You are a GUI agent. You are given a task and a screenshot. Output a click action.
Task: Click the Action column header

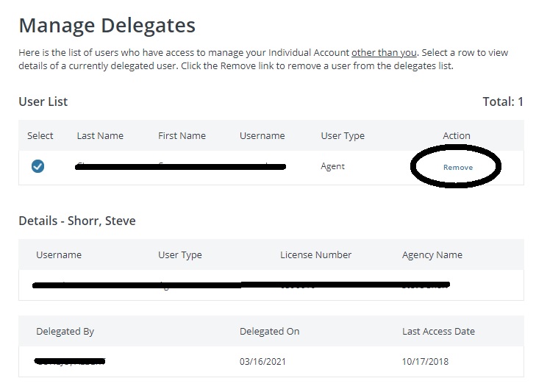457,136
